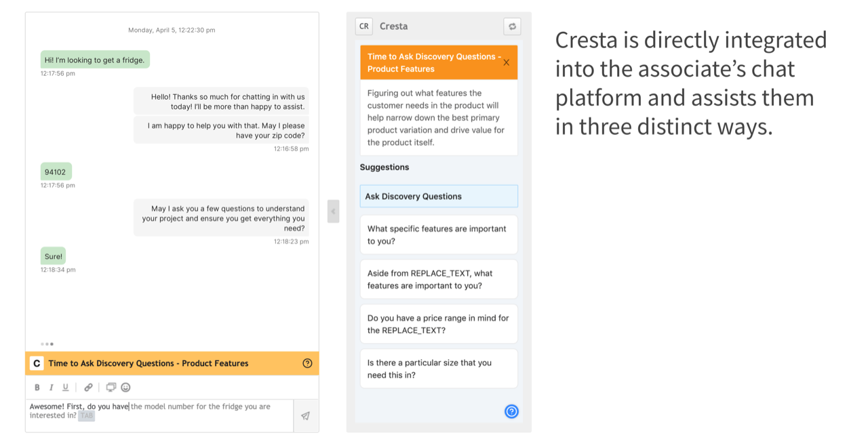The height and width of the screenshot is (444, 868).
Task: Click the refresh icon in Cresta header
Action: point(512,26)
